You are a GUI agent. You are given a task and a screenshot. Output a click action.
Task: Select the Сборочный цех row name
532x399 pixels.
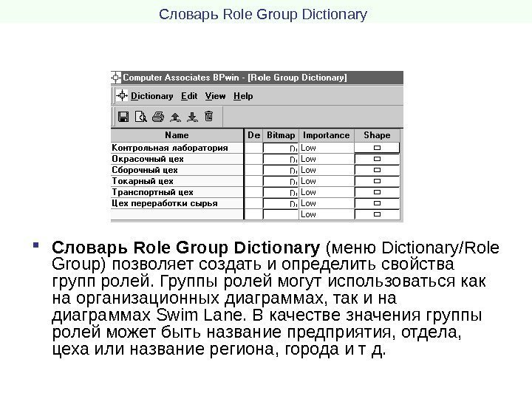[x=177, y=170]
